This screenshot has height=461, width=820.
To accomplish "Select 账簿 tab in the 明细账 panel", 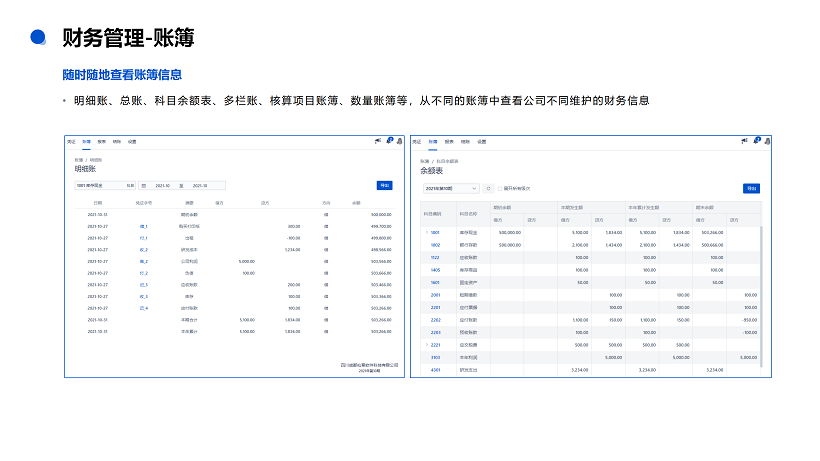I will [x=86, y=142].
